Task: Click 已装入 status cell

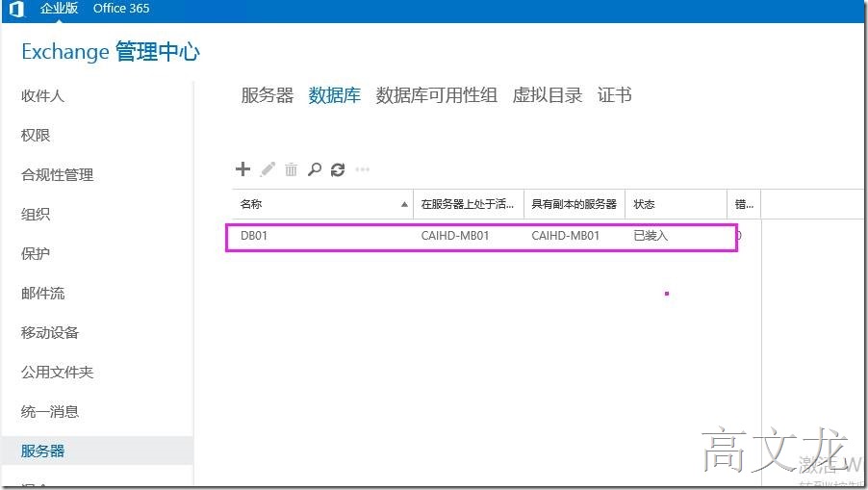Action: pos(651,236)
